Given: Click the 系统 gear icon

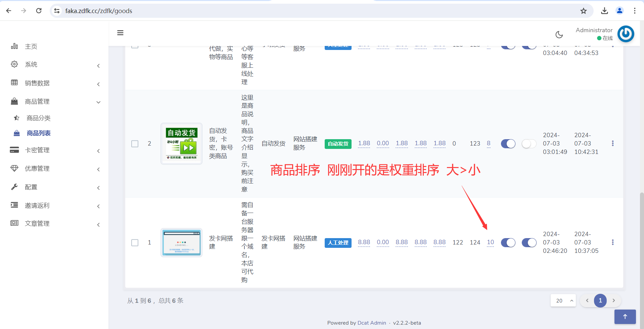Looking at the screenshot, I should 14,64.
